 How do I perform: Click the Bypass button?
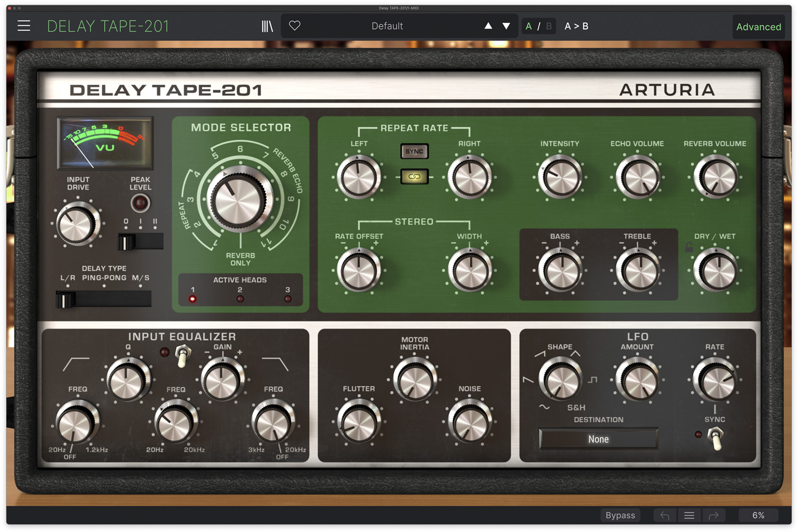click(620, 515)
